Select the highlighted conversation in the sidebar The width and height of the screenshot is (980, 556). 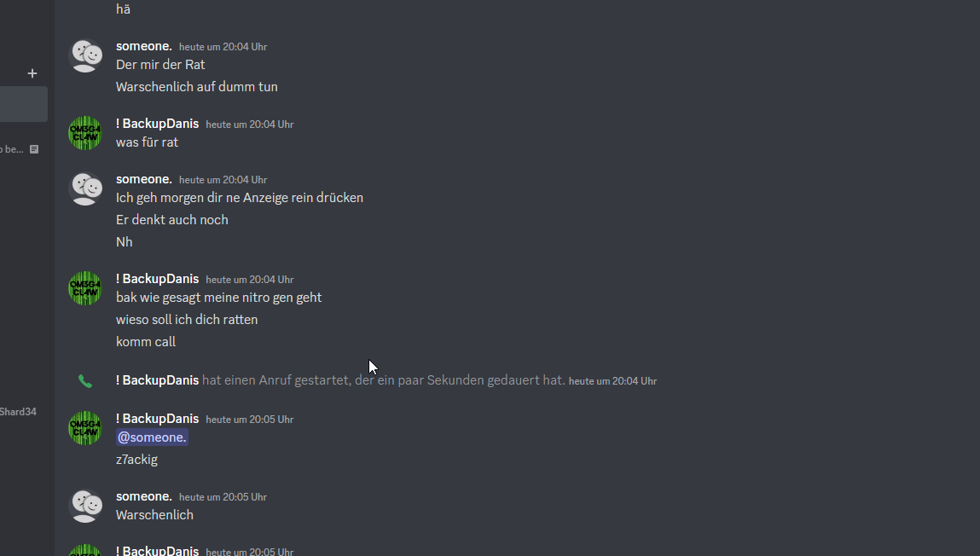tap(24, 104)
